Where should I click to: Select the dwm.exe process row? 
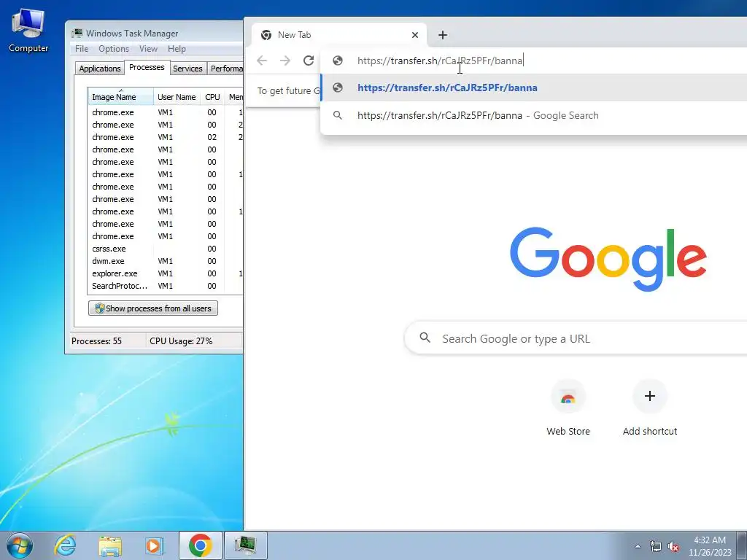tap(166, 261)
